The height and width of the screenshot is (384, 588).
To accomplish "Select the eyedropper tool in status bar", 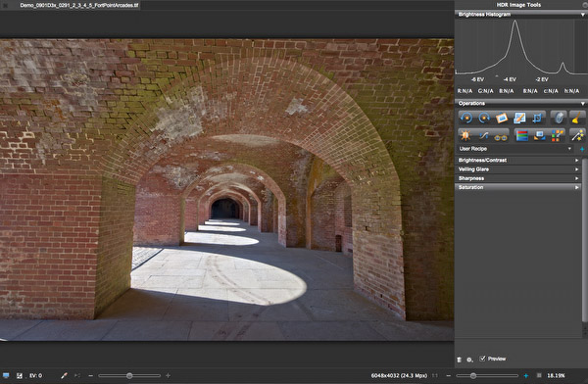I will (x=64, y=375).
